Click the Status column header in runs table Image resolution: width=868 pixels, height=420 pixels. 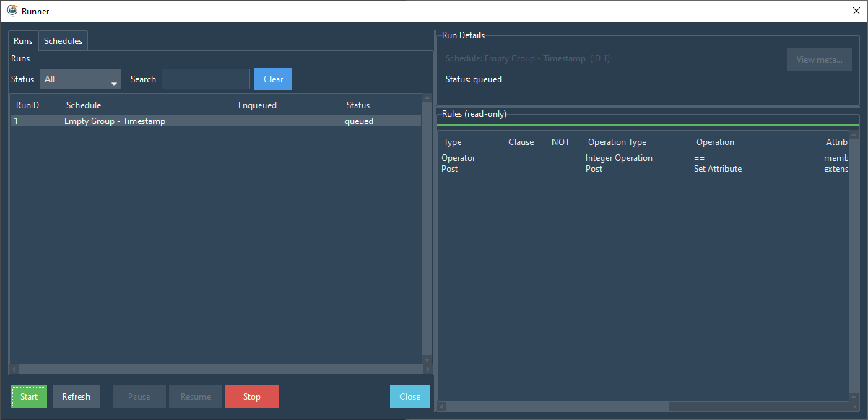(x=358, y=105)
